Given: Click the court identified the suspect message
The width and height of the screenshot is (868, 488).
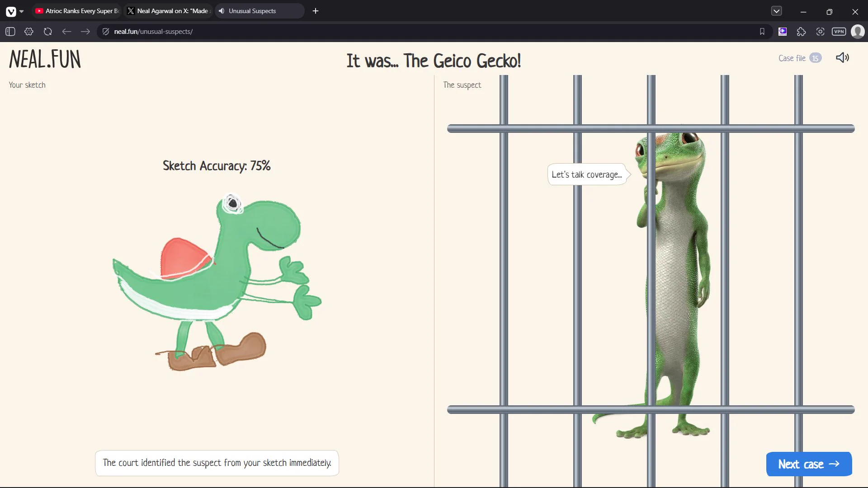Looking at the screenshot, I should click(x=217, y=463).
